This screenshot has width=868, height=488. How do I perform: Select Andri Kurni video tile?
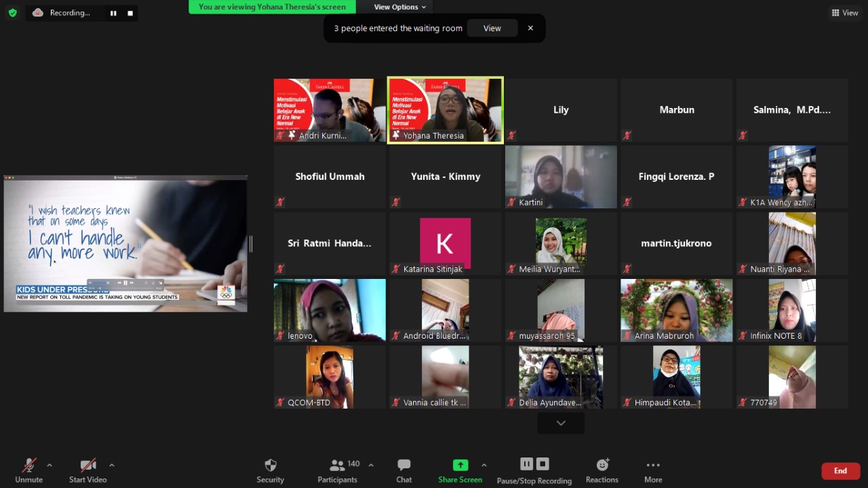330,110
